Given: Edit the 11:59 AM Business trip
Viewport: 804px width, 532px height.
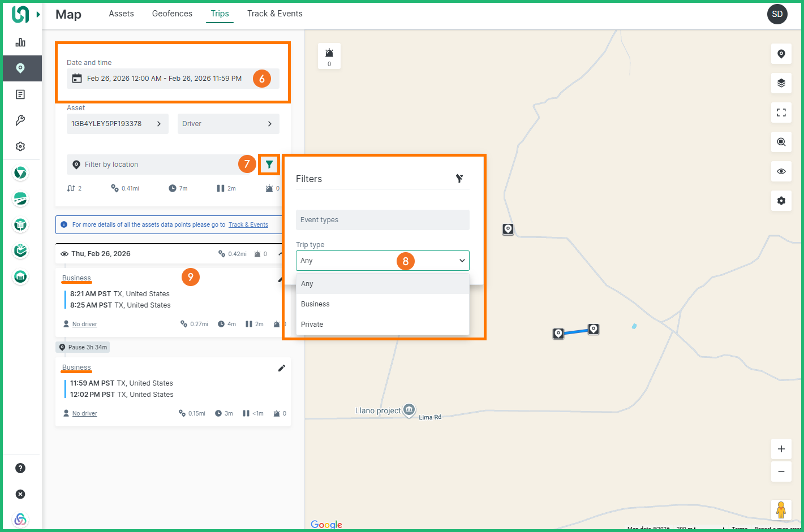Looking at the screenshot, I should [281, 368].
